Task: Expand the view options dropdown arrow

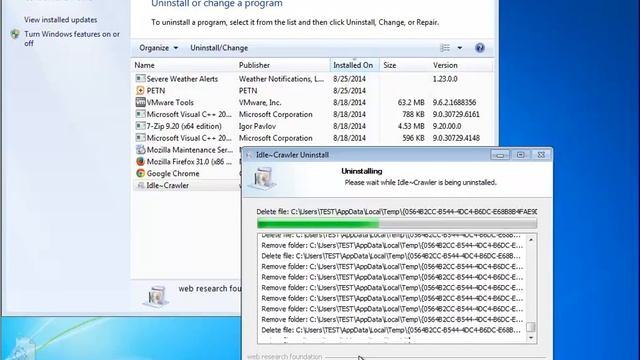Action: [x=460, y=48]
